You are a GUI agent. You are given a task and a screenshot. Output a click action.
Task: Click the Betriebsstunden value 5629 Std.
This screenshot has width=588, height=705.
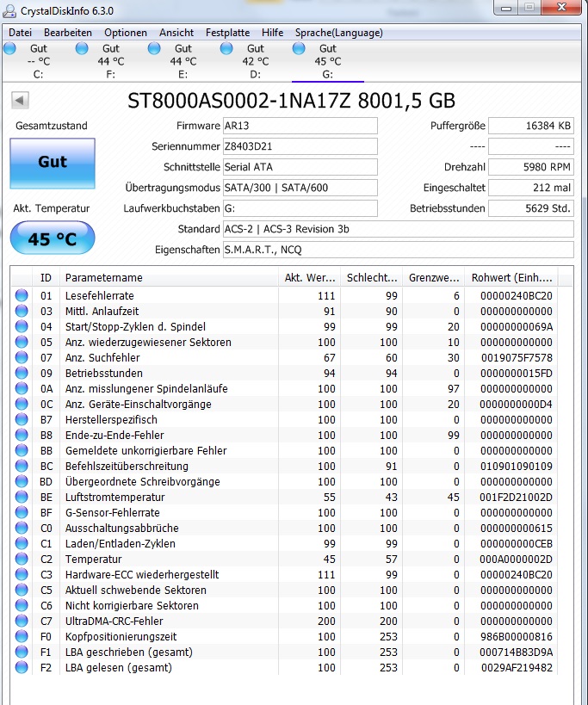(531, 208)
